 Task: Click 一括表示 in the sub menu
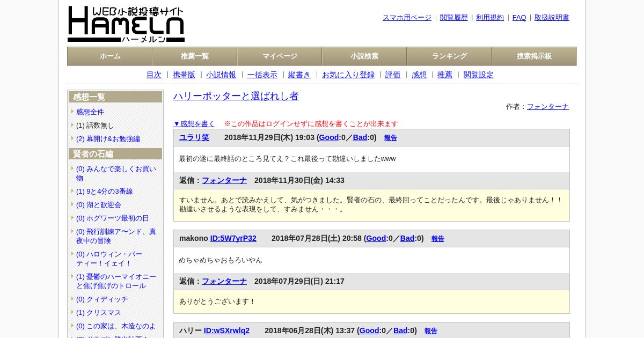pos(262,75)
